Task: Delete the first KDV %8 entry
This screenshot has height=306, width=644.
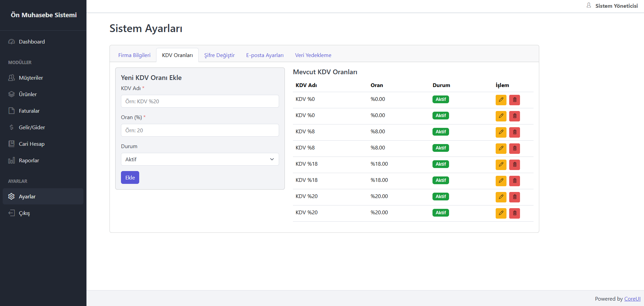Action: [x=514, y=132]
